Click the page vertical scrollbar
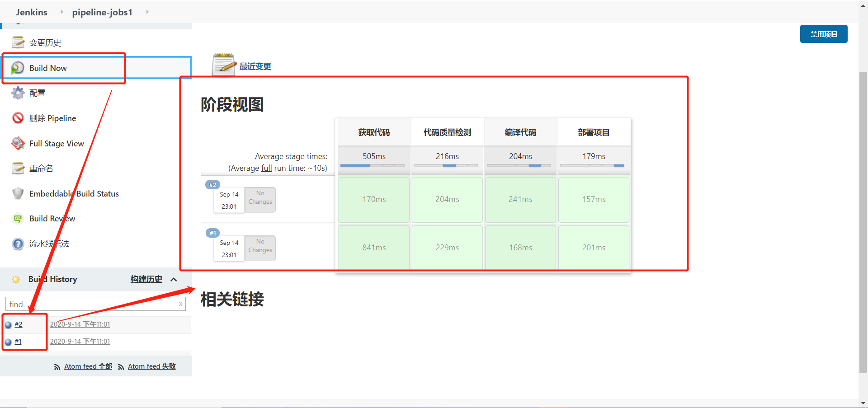The image size is (868, 408). 863,221
